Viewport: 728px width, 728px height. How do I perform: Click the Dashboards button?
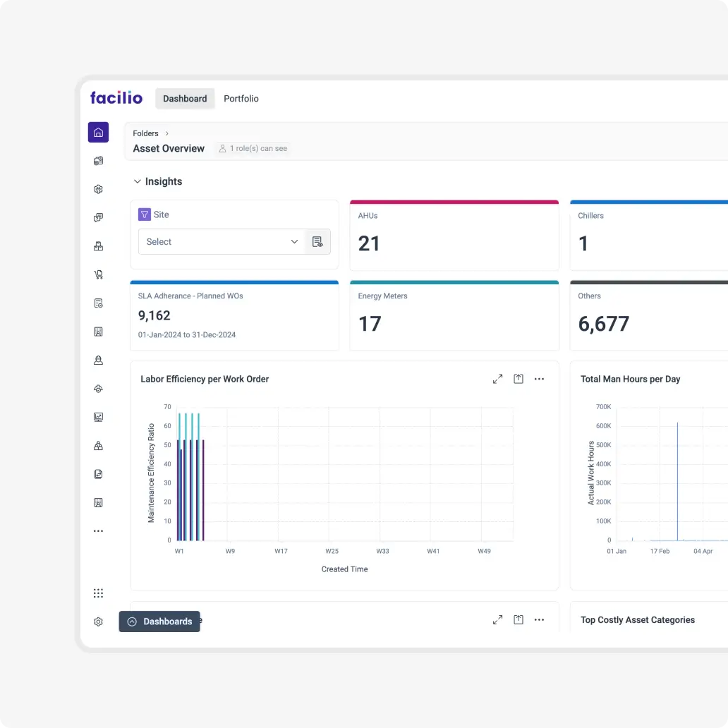click(x=159, y=621)
